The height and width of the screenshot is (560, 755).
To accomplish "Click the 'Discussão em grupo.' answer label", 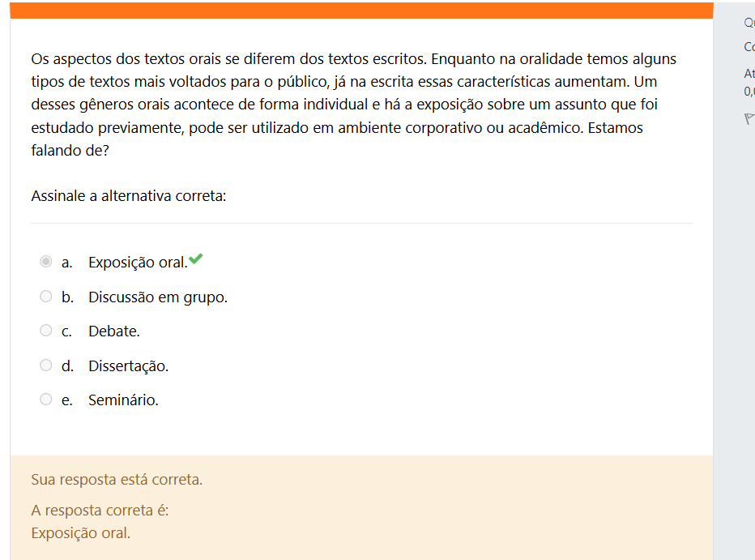I will pos(158,297).
